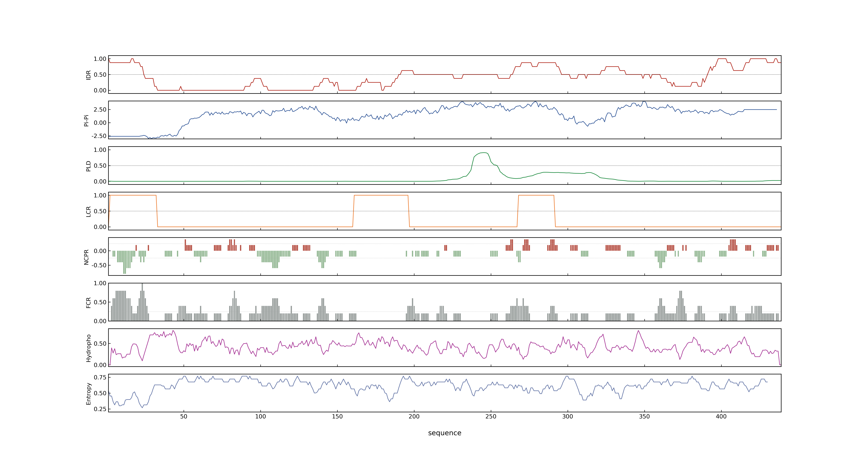
Task: Click the -0.50 tick on NCPR axis
Action: pyautogui.click(x=99, y=265)
